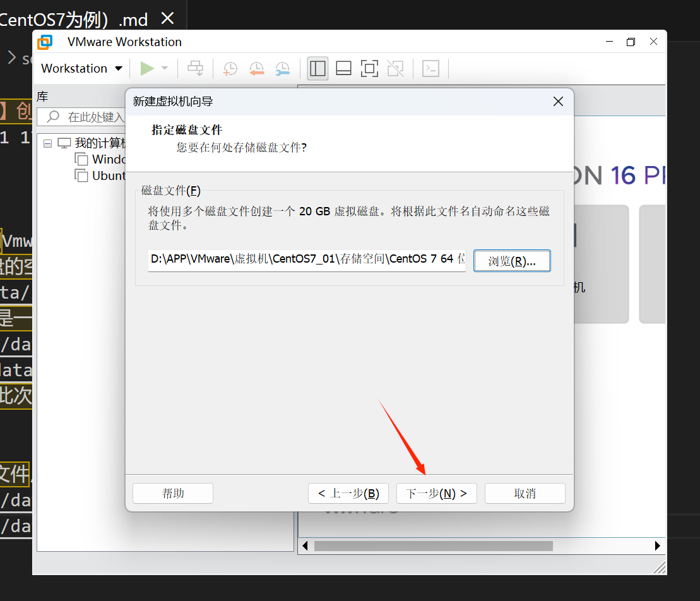Close the VMware Workstation window
The width and height of the screenshot is (700, 601).
(653, 42)
